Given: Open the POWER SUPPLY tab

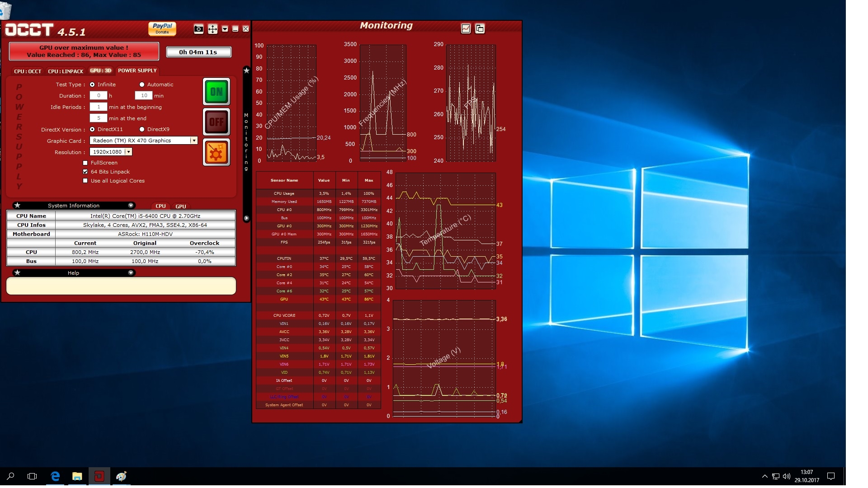Looking at the screenshot, I should (137, 70).
